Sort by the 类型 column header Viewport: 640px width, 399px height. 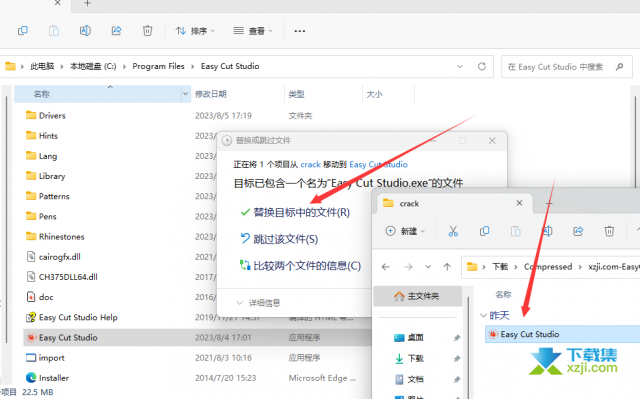click(x=296, y=94)
